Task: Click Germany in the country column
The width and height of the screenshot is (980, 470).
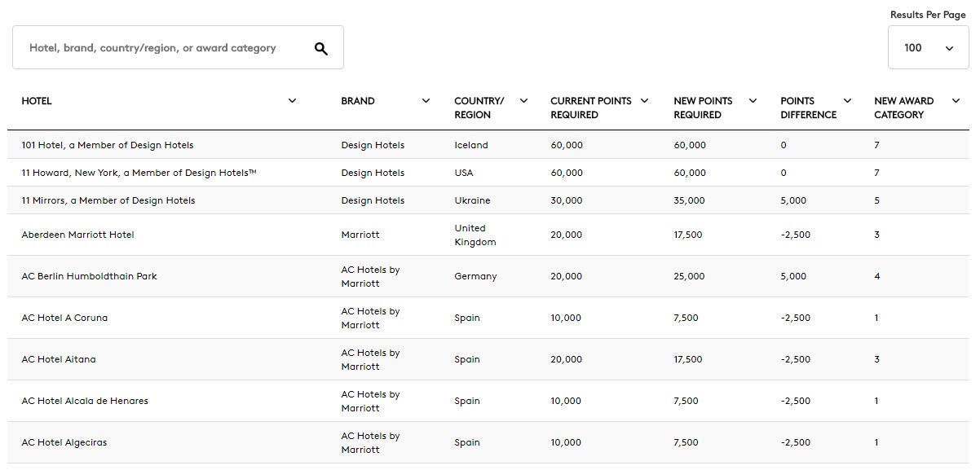Action: coord(475,276)
